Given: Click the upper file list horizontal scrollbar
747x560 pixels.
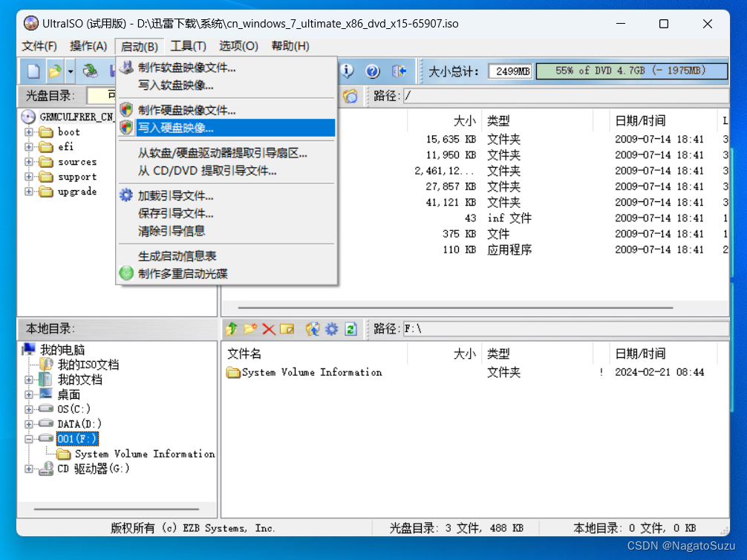Looking at the screenshot, I should coord(455,308).
